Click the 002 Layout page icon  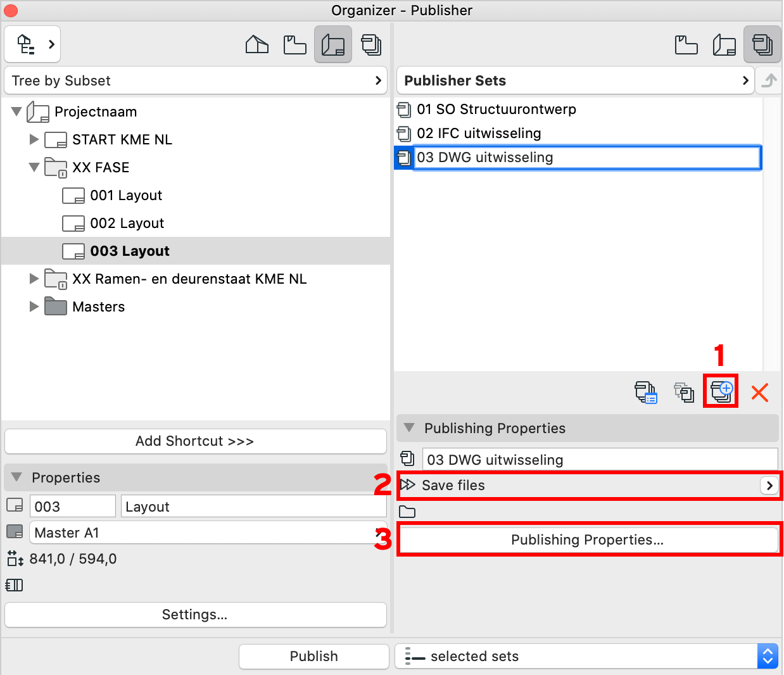[x=73, y=224]
